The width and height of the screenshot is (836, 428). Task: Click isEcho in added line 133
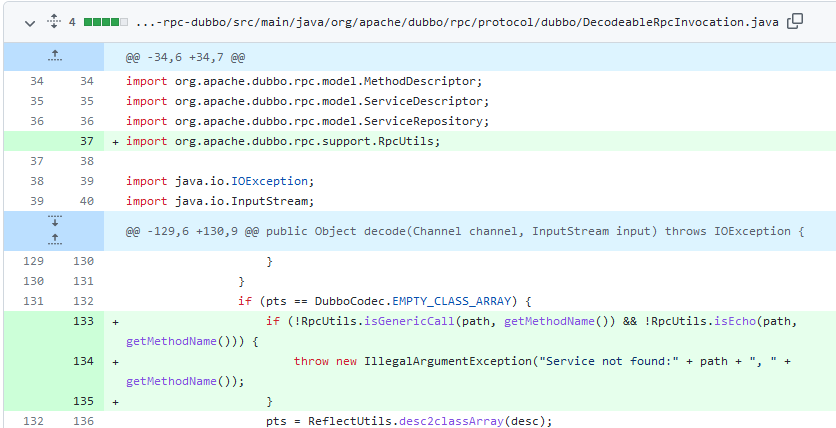[x=735, y=321]
